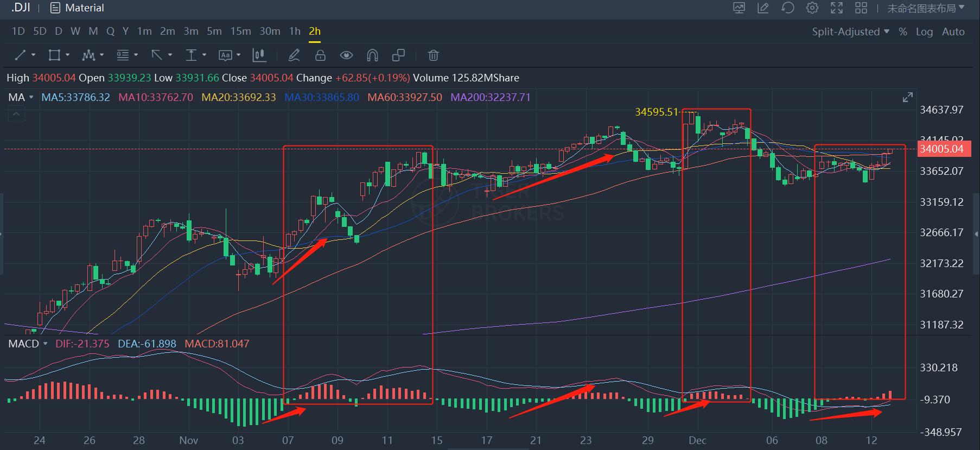Screen dimensions: 980x450
Task: Select the wave pattern drawing tool
Action: point(88,55)
